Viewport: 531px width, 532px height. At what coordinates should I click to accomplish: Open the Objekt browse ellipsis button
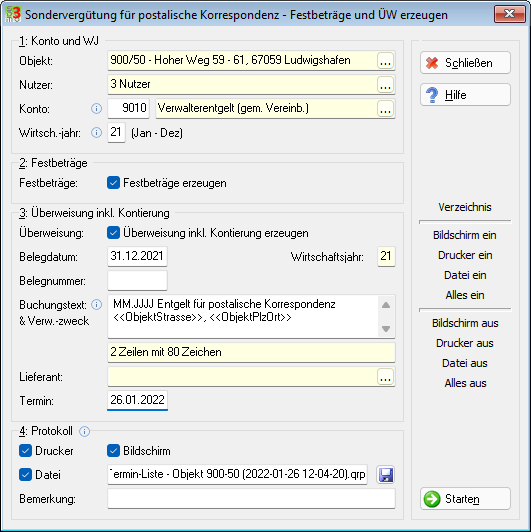(x=385, y=61)
